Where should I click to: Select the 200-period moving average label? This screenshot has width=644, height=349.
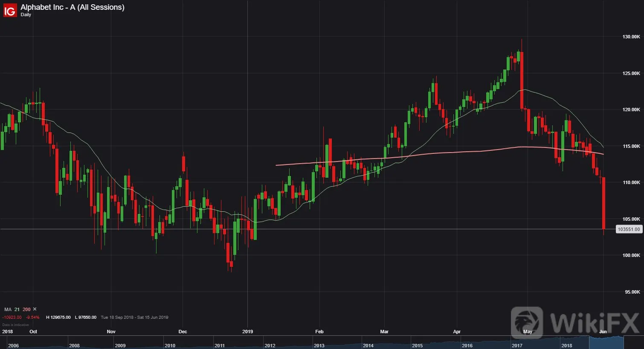(26, 309)
